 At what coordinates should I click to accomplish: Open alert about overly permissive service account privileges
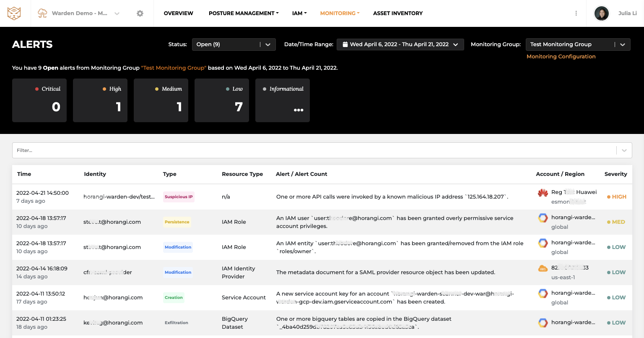pyautogui.click(x=395, y=222)
